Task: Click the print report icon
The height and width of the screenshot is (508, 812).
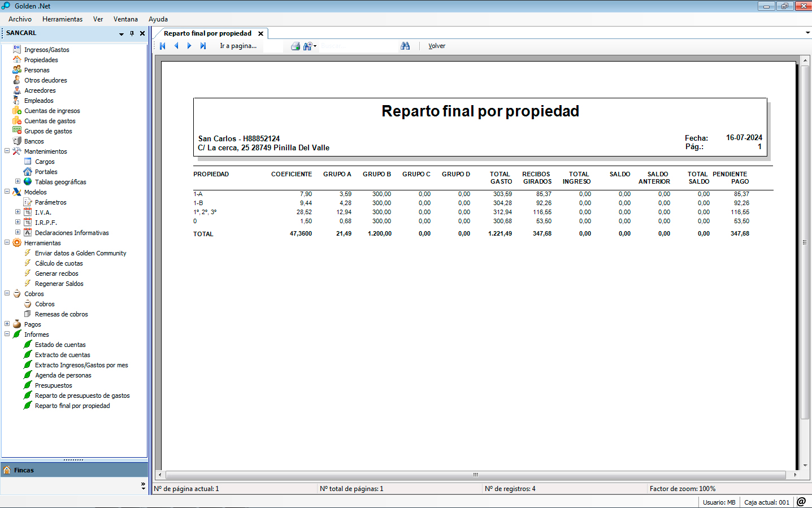Action: tap(296, 46)
